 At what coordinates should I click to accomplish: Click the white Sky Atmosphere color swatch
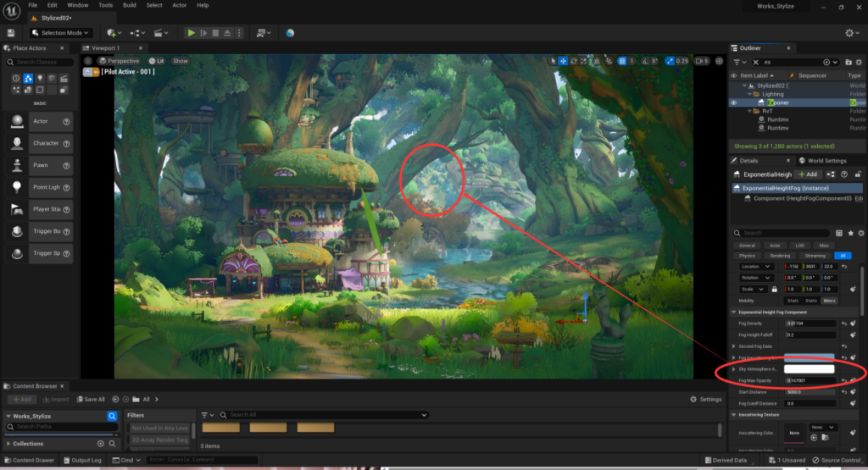[809, 369]
